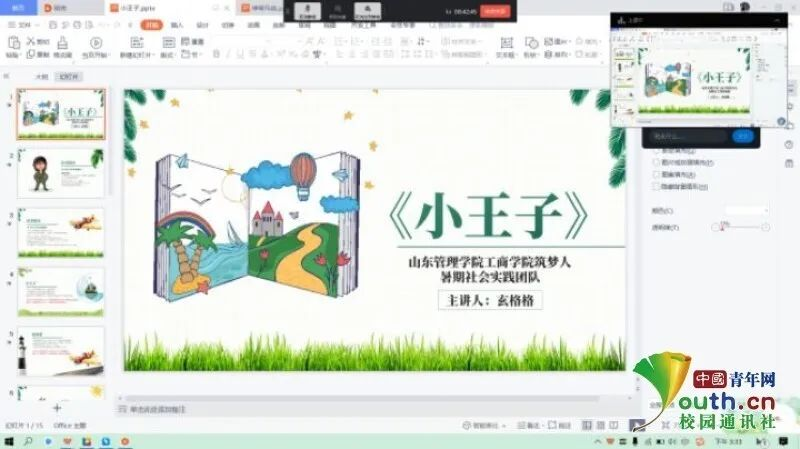Switch to the 插入 Insert ribbon tab
The width and height of the screenshot is (800, 449).
coord(177,24)
